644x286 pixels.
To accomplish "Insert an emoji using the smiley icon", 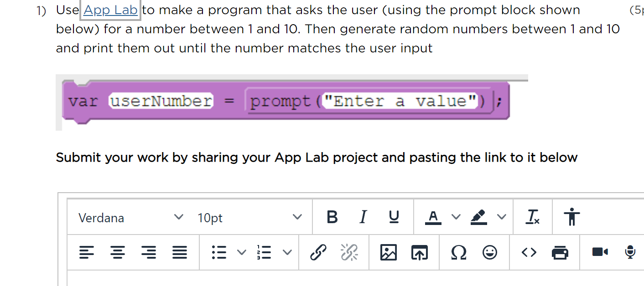I will pyautogui.click(x=490, y=252).
